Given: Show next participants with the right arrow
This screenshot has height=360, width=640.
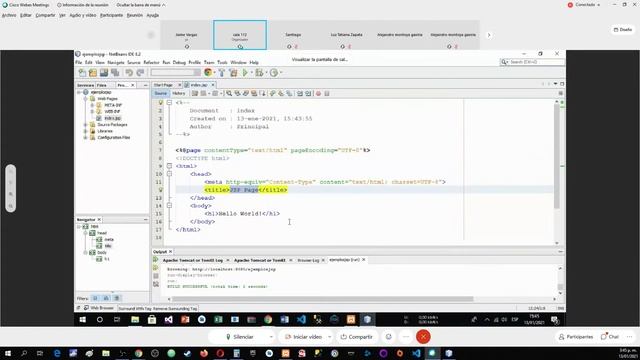Looking at the screenshot, I should [489, 35].
